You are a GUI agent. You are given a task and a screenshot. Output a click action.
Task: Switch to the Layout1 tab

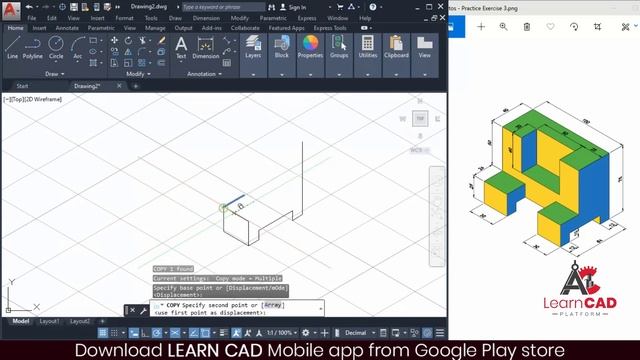[x=49, y=321]
